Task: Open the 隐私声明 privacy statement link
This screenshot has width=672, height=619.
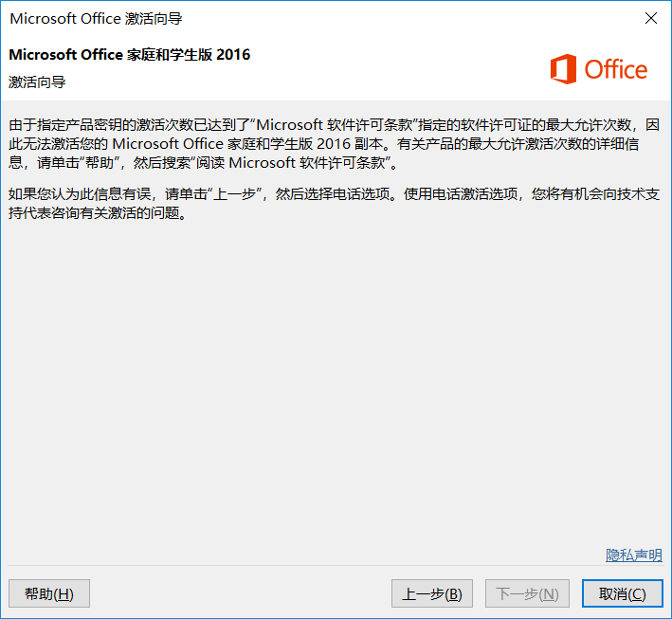Action: click(x=634, y=555)
